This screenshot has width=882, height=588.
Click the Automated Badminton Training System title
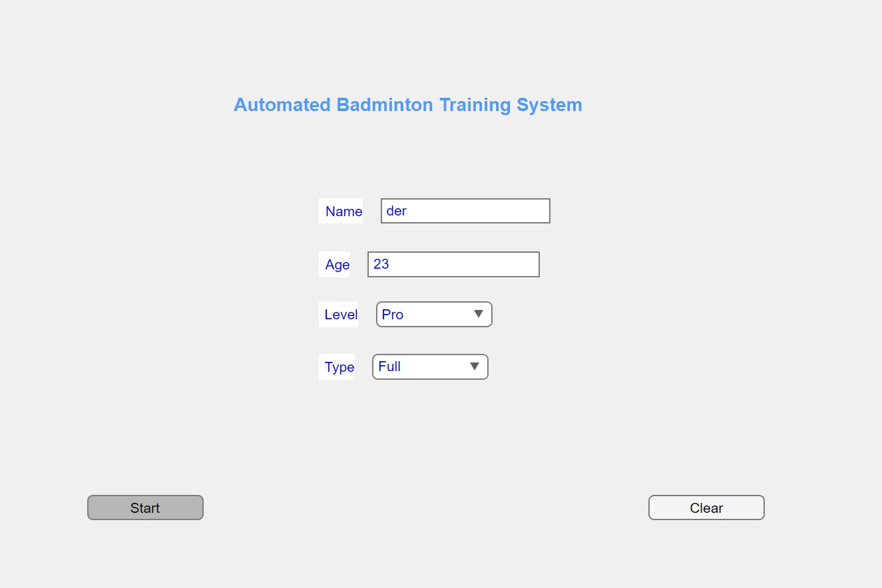coord(407,105)
